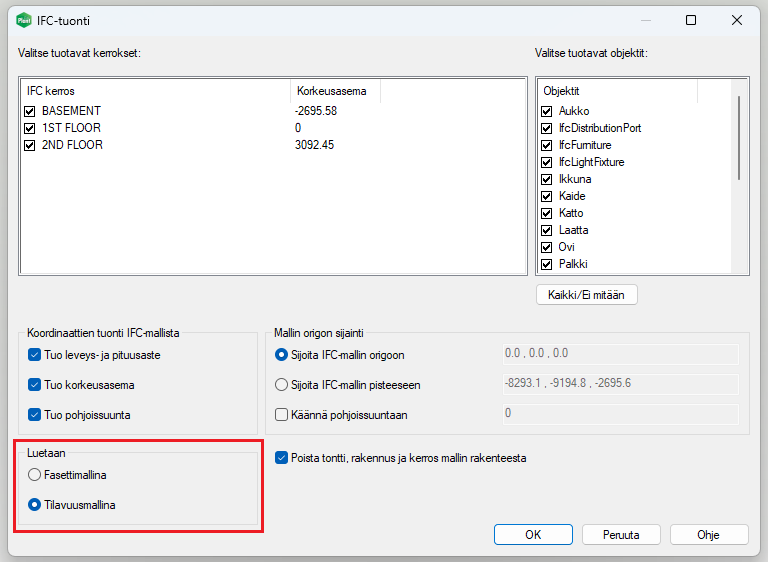This screenshot has height=562, width=768.
Task: Toggle the IfcFurniture object checkbox
Action: (x=547, y=145)
